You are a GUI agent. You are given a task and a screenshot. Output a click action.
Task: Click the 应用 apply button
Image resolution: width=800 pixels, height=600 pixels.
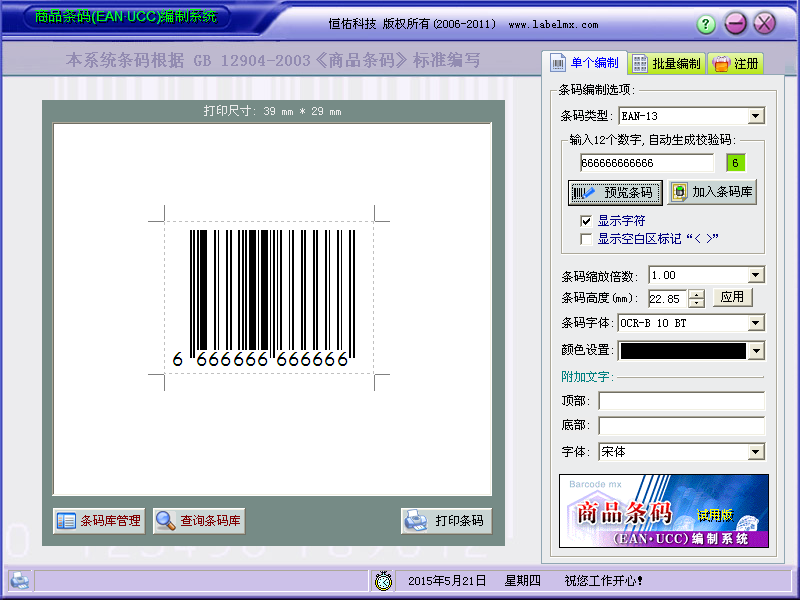(733, 297)
